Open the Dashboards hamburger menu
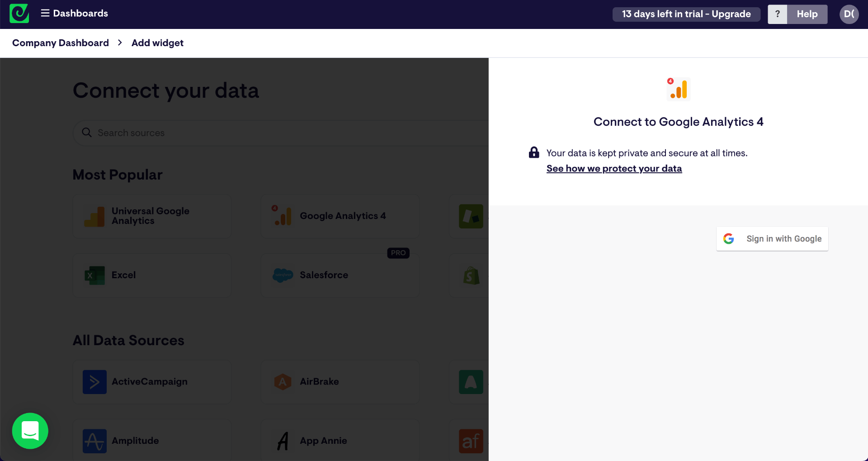Screen dimensions: 868x461 pos(75,14)
